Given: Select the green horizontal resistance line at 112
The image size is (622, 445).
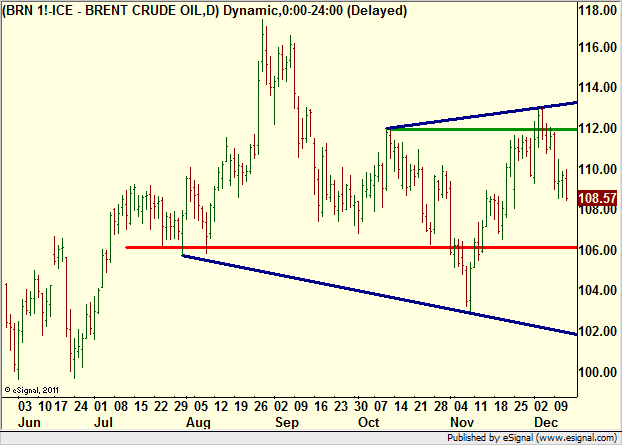Looking at the screenshot, I should tap(482, 129).
